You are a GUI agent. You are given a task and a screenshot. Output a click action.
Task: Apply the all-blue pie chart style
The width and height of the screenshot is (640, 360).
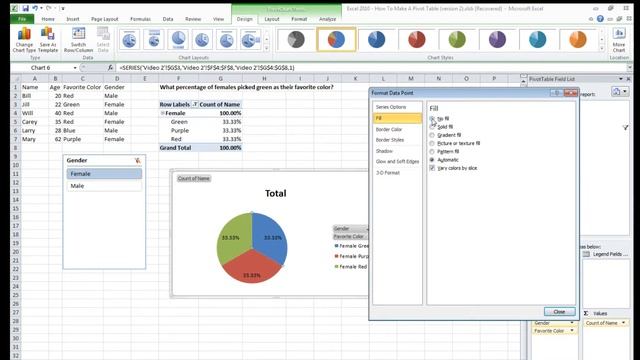click(376, 40)
